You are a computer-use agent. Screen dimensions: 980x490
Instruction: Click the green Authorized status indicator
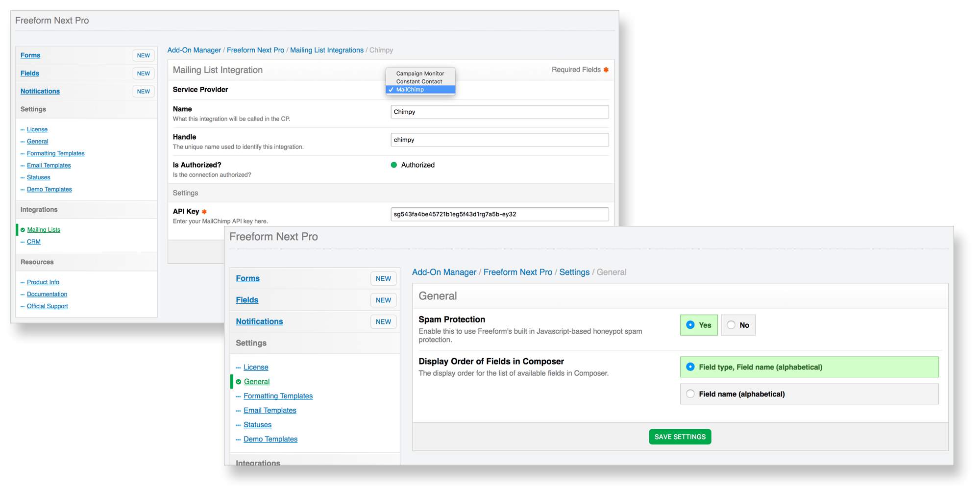[394, 165]
